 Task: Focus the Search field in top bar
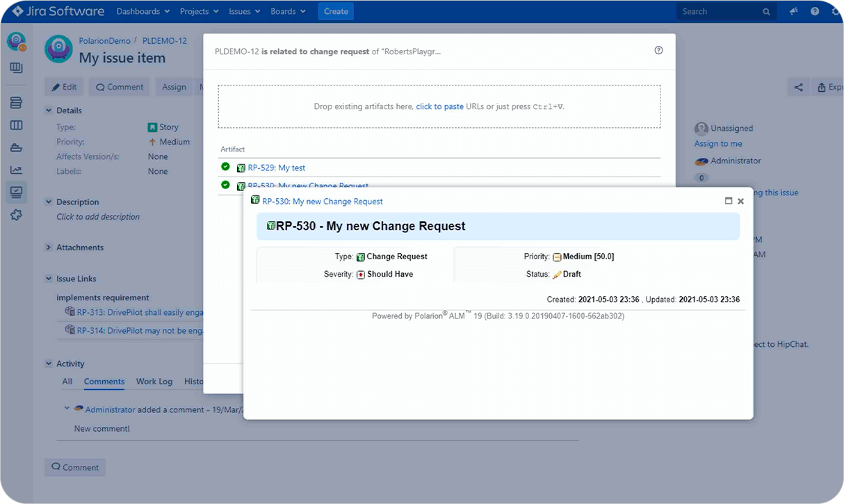pos(727,11)
